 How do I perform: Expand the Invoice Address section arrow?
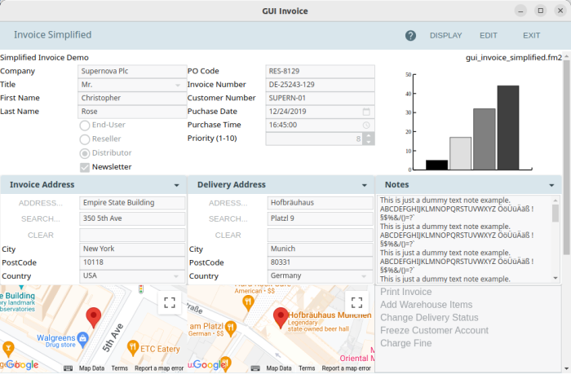tap(177, 186)
